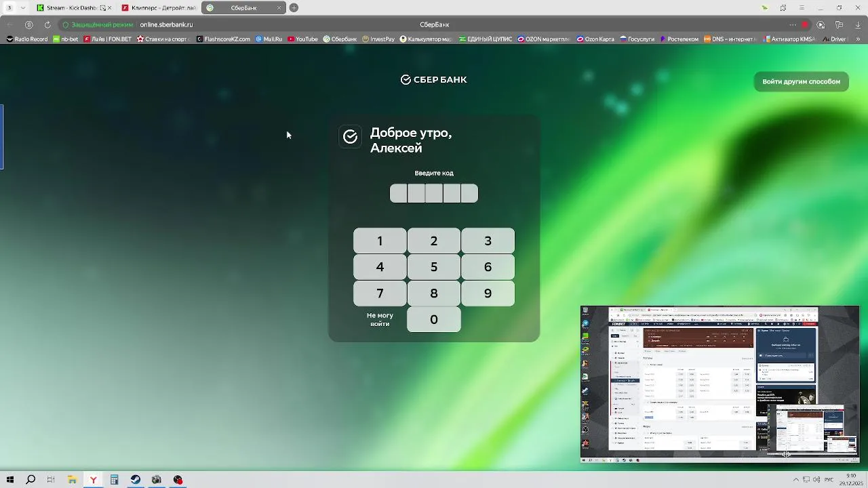
Task: Select the active СберБанк tab
Action: (x=243, y=7)
